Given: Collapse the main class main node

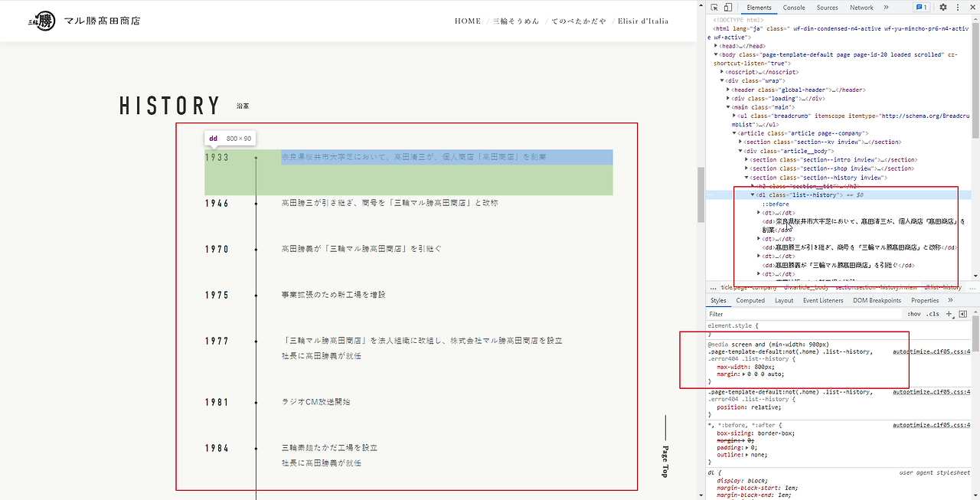Looking at the screenshot, I should (x=728, y=107).
